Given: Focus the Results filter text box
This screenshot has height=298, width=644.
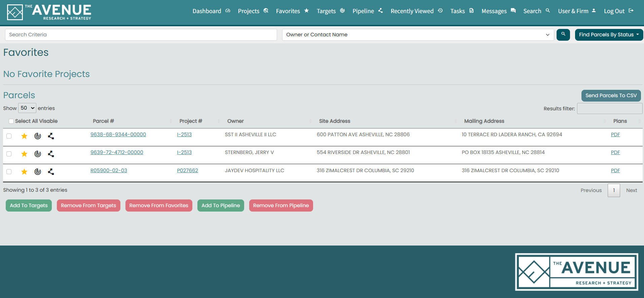Looking at the screenshot, I should click(610, 108).
